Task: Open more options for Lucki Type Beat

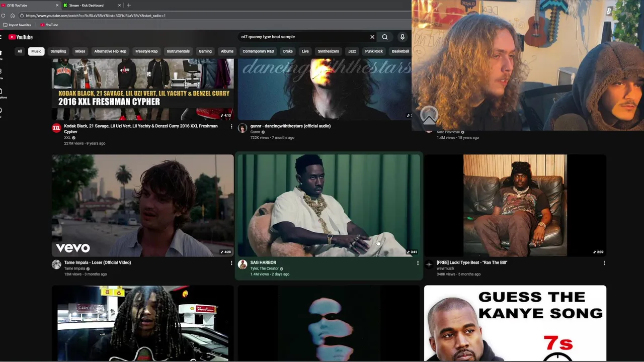Action: (604, 262)
